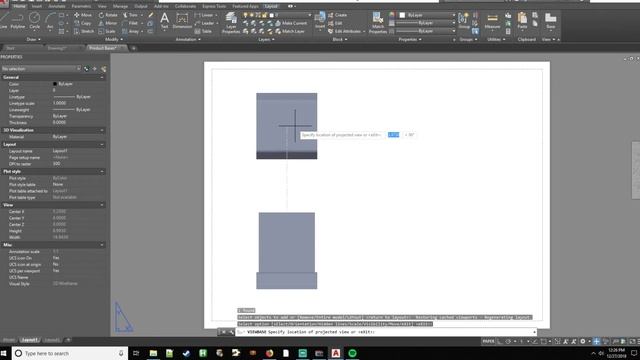Viewport: 640px width, 360px height.
Task: Collapse the General properties section
Action: (102, 77)
